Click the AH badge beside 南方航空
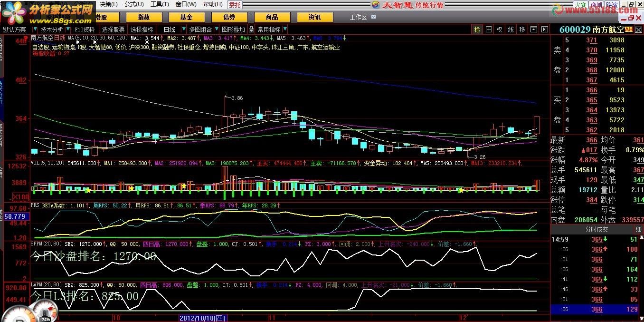The width and height of the screenshot is (644, 322). click(x=629, y=29)
